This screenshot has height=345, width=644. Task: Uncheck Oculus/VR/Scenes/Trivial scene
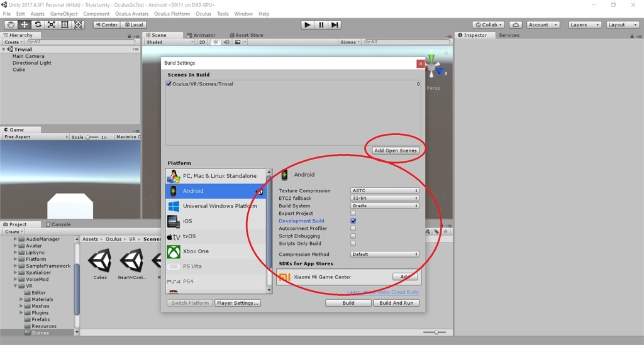click(169, 84)
